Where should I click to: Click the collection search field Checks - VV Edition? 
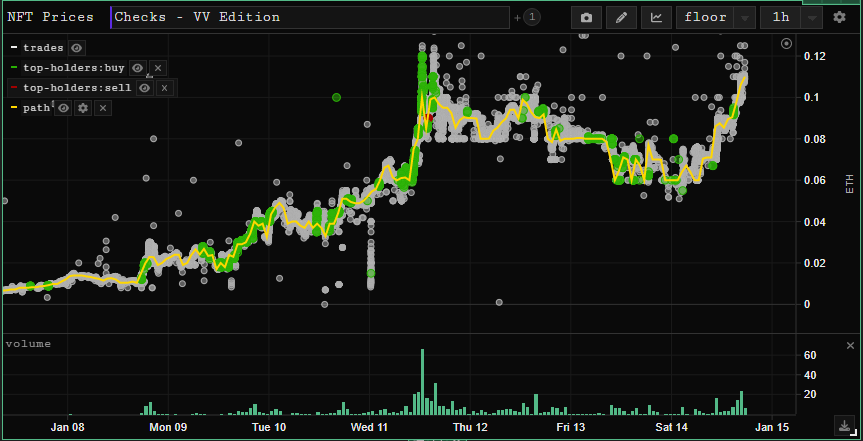311,17
